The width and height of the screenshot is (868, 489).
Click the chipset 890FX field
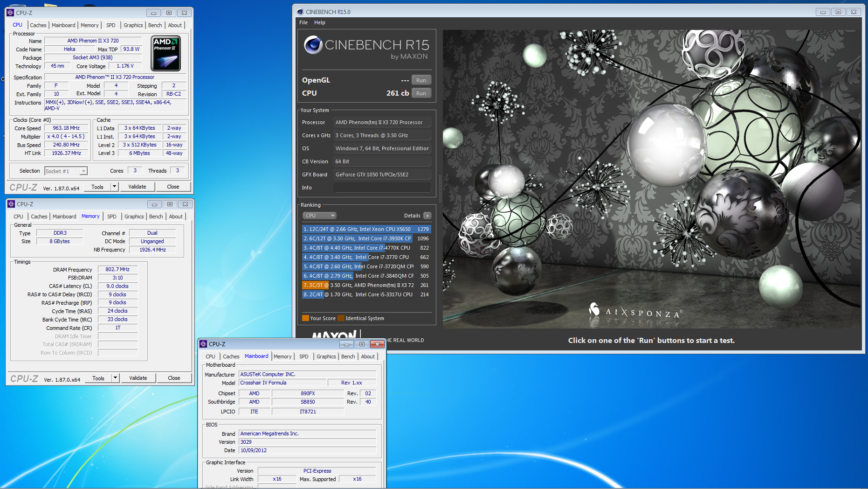[308, 393]
